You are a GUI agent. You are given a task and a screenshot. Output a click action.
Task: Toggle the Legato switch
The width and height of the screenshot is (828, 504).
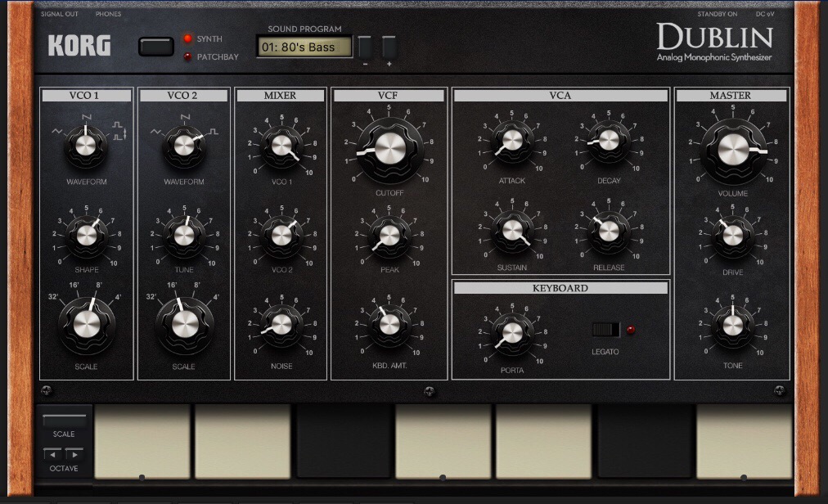pos(606,330)
